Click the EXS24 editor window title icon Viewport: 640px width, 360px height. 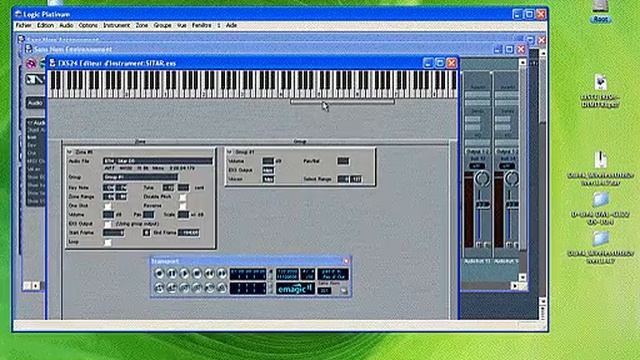click(52, 63)
